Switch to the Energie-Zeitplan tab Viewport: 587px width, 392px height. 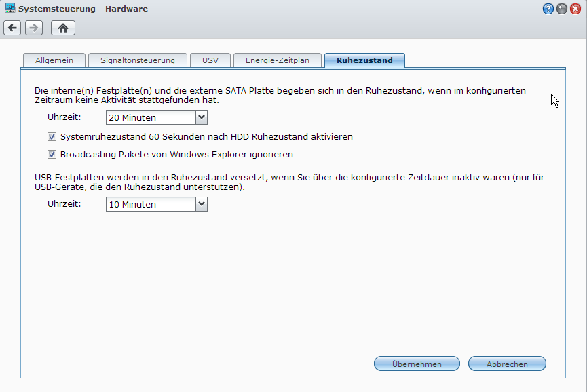pos(277,60)
